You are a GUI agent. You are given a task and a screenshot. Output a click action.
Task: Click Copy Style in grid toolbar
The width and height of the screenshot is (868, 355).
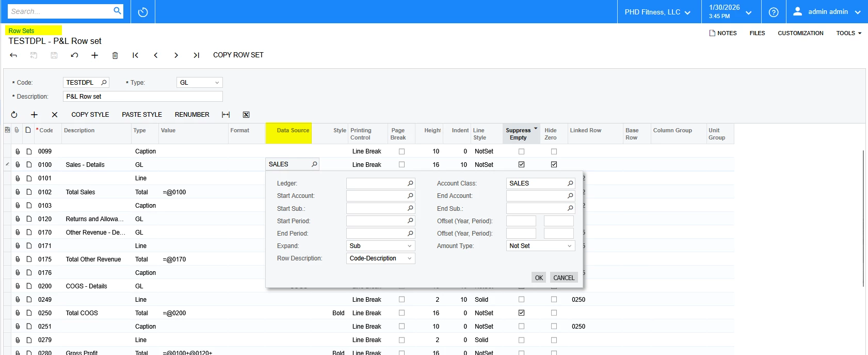[x=90, y=115]
